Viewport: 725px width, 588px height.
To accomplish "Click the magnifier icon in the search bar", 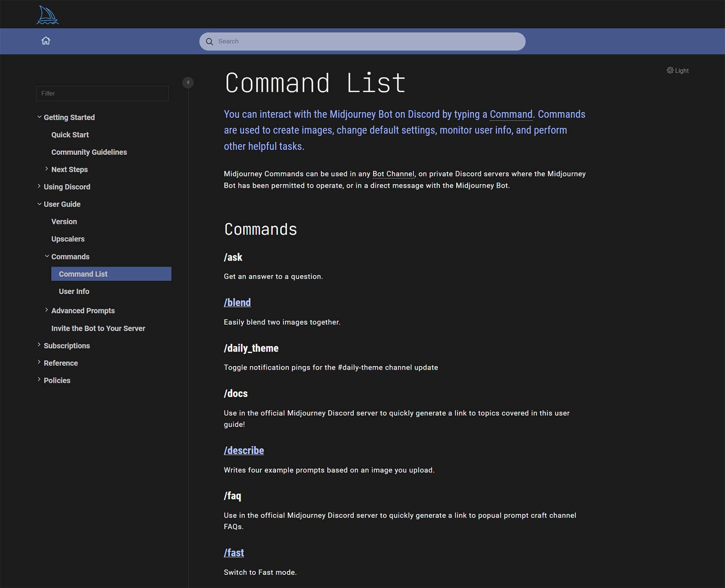I will [x=209, y=41].
